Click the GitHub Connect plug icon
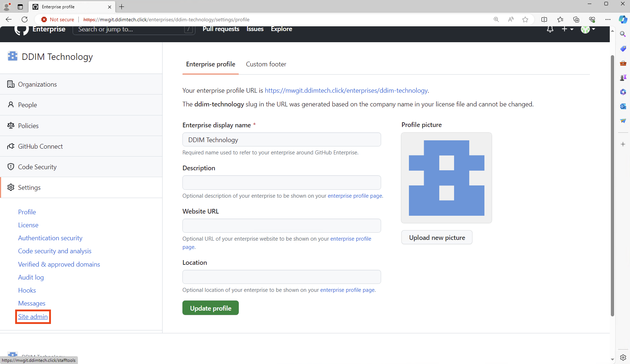630x364 pixels. 11,146
